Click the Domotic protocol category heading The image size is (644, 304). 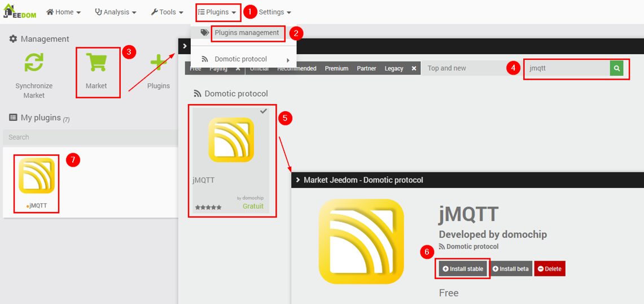point(236,93)
